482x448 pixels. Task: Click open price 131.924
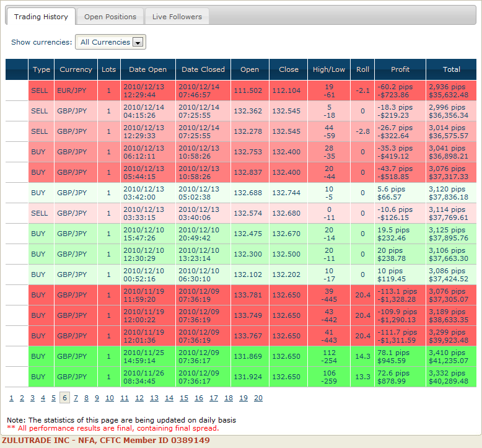pyautogui.click(x=250, y=377)
